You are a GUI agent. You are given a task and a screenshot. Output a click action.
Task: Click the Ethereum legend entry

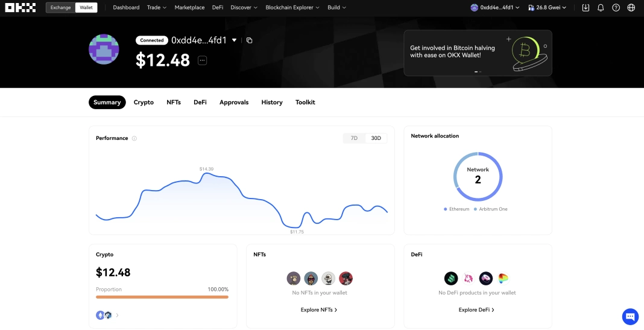click(x=456, y=209)
